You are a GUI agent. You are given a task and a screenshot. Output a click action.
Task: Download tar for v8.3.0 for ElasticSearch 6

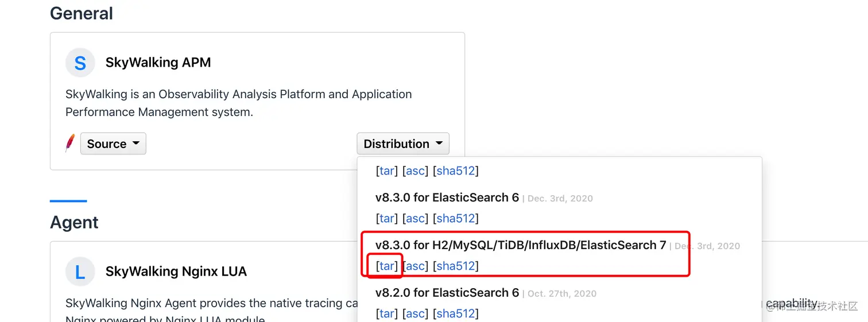pos(387,218)
